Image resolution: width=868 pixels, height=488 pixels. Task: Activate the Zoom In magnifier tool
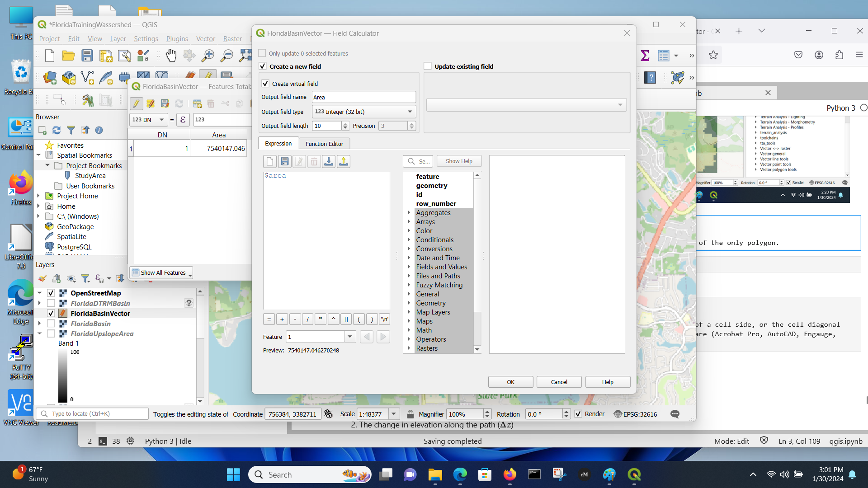(208, 56)
